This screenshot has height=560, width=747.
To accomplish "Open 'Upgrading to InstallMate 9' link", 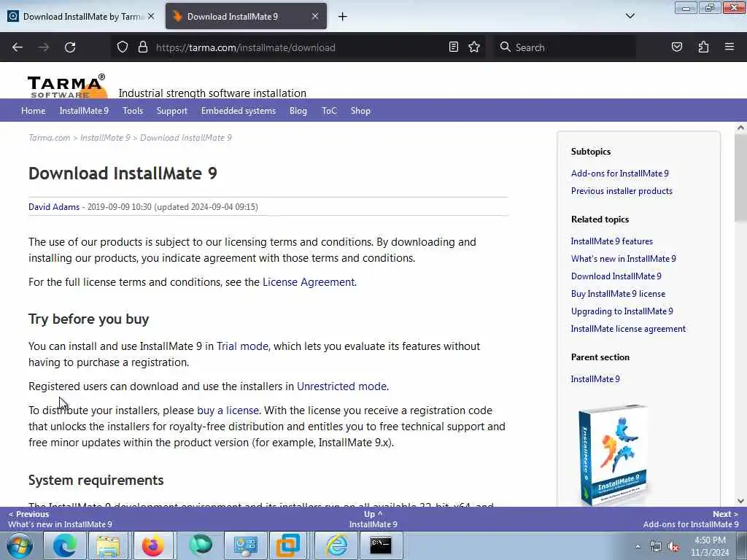I will coord(622,311).
